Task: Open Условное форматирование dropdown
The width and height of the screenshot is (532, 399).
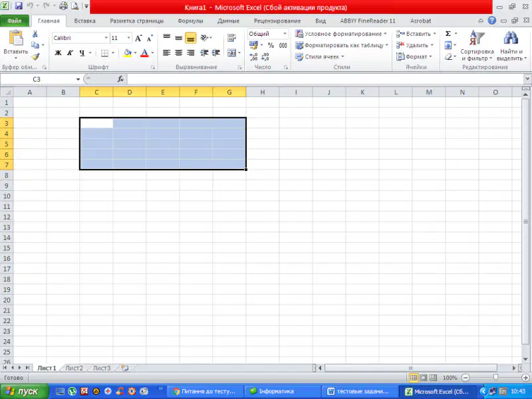Action: click(x=341, y=34)
